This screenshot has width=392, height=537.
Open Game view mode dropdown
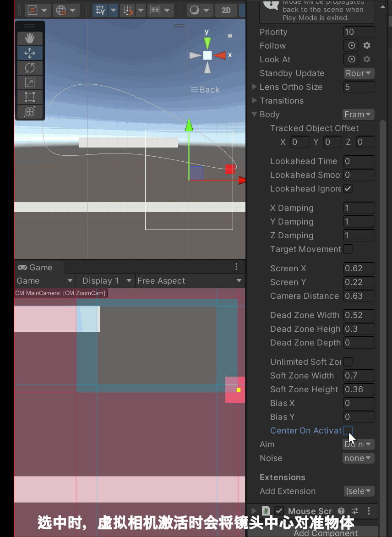coord(44,281)
